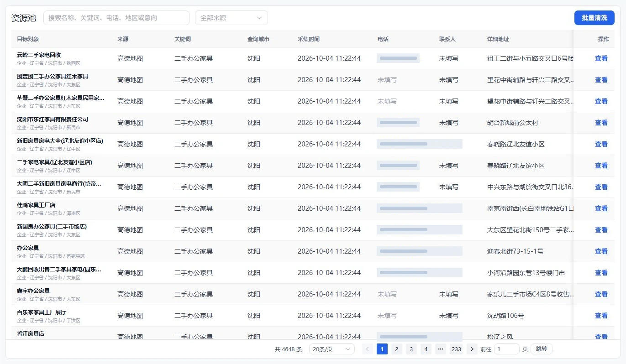Open 查看 for 云峰二手家电回收

tap(601, 58)
